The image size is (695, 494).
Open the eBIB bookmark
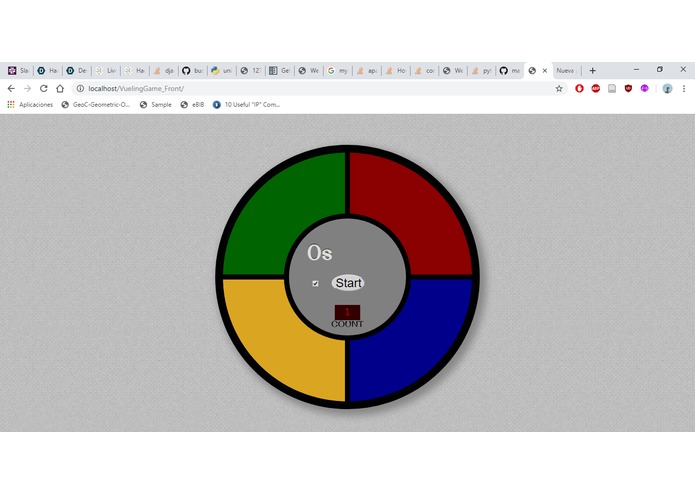tap(192, 105)
